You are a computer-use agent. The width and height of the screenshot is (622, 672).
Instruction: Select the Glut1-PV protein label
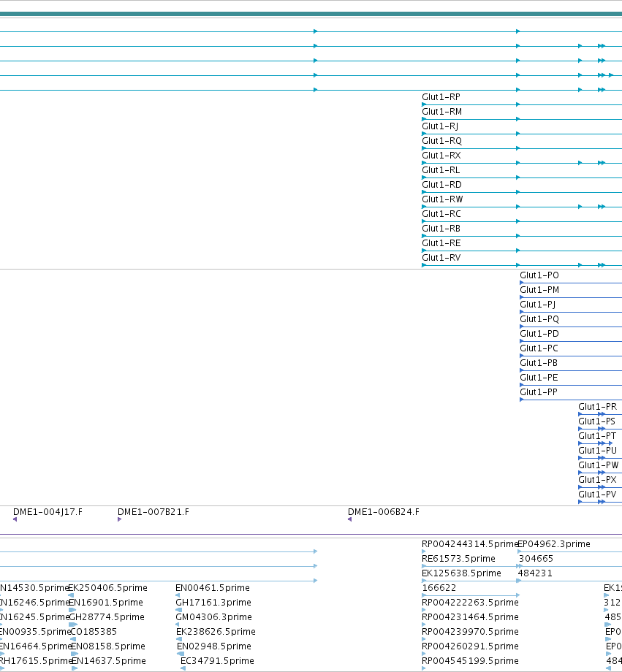click(x=597, y=495)
